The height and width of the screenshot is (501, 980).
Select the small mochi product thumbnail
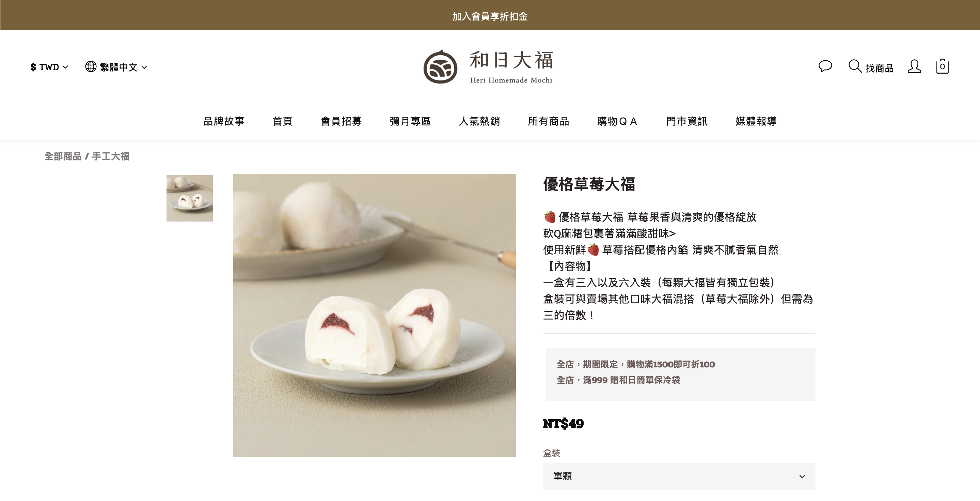click(x=189, y=198)
